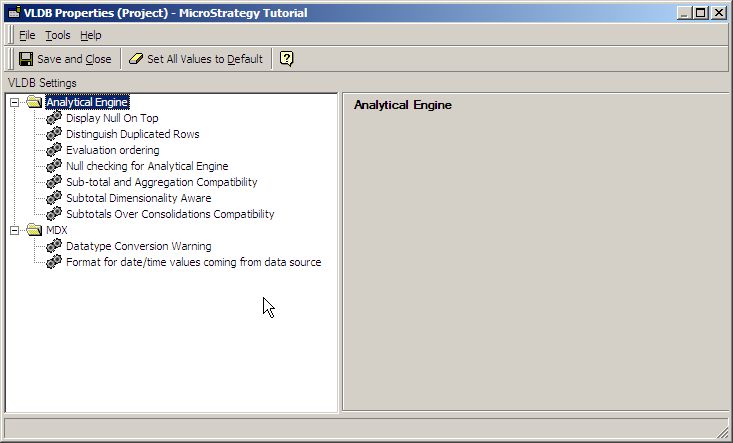
Task: Click gear icon beside Evaluation ordering
Action: tap(54, 150)
